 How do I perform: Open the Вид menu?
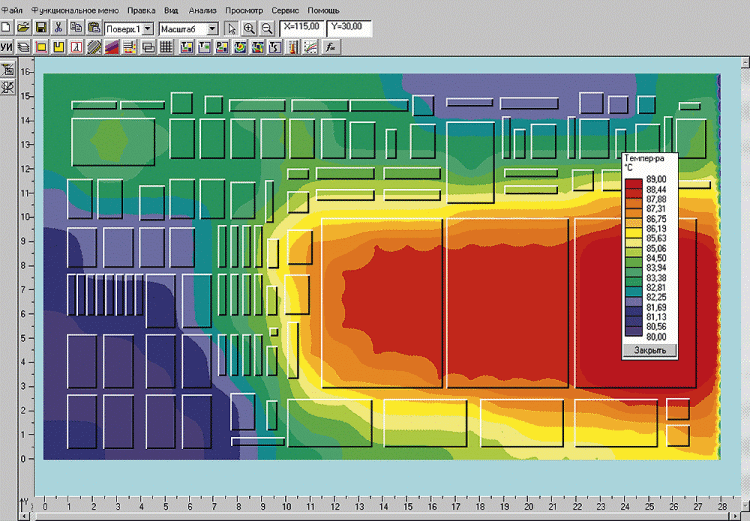171,10
